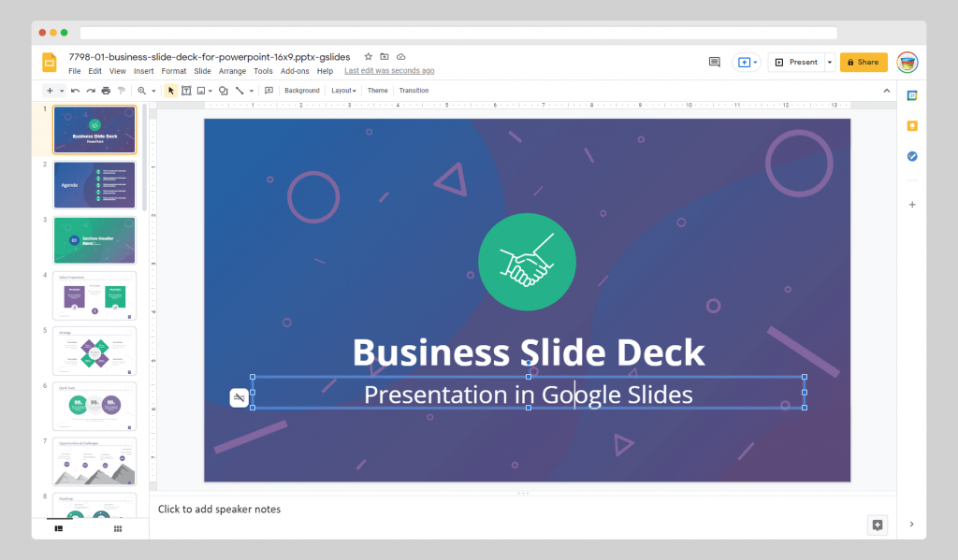Collapse the menus with the up chevron
Image resolution: width=958 pixels, height=560 pixels.
tap(887, 91)
